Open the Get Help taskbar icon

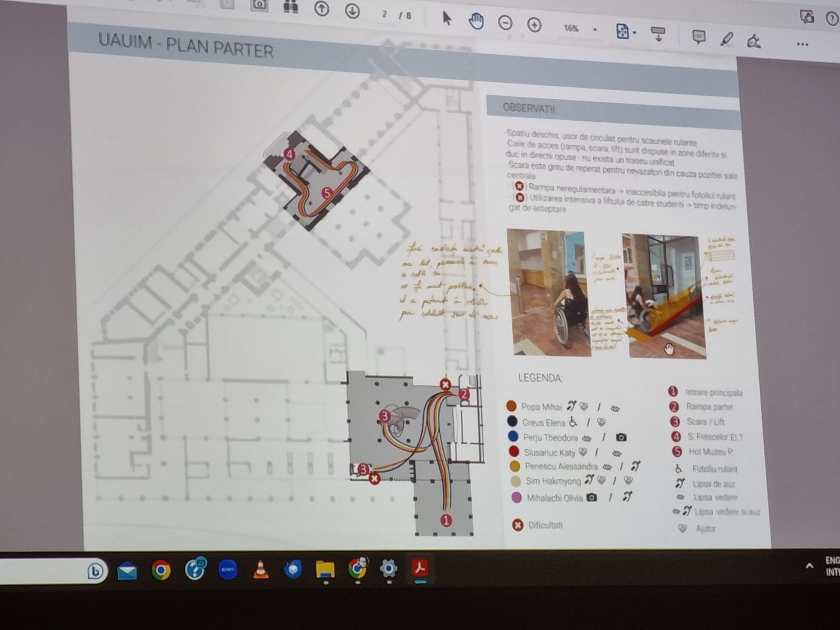[x=195, y=569]
